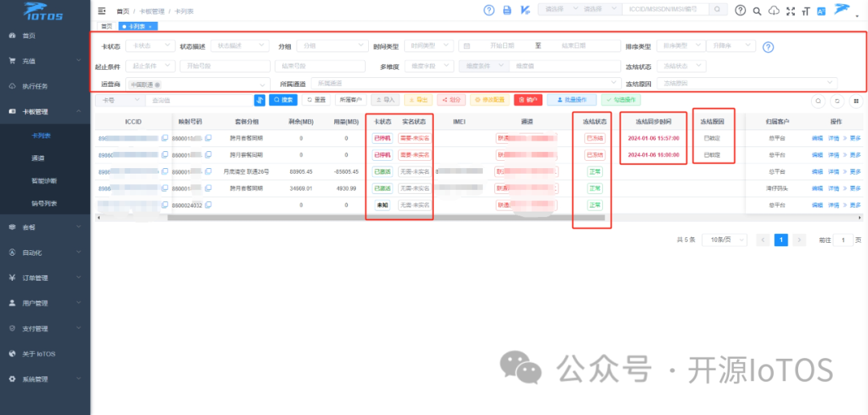Screen dimensions: 868x415
Task: Switch to the 首页 tab below breadcrumb
Action: pyautogui.click(x=108, y=27)
